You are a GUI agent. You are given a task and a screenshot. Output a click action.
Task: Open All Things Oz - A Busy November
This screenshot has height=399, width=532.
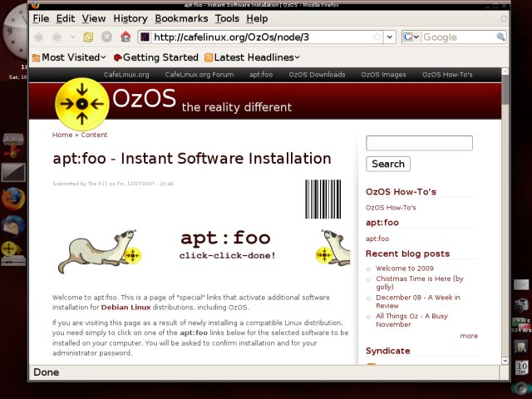click(x=412, y=320)
